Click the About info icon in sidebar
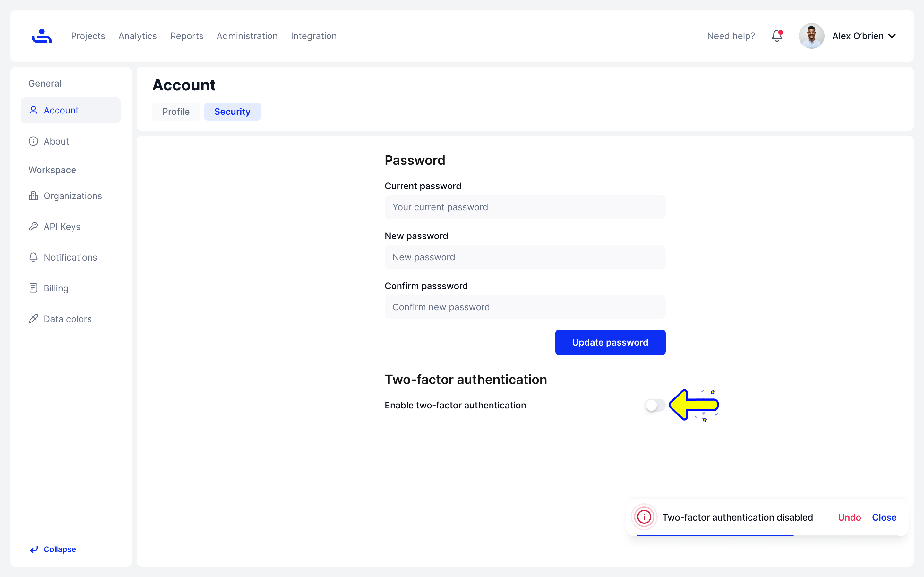The width and height of the screenshot is (924, 577). [x=33, y=141]
